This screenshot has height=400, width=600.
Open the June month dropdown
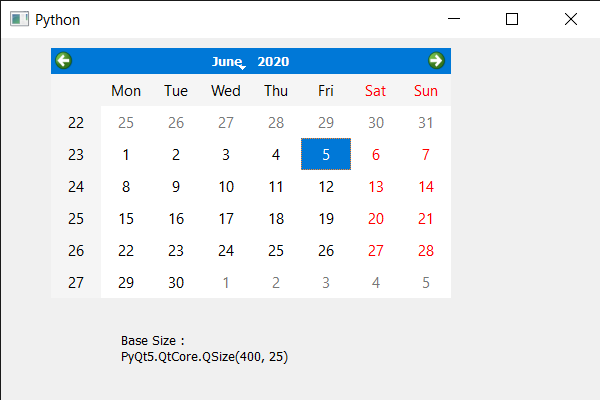tap(228, 62)
